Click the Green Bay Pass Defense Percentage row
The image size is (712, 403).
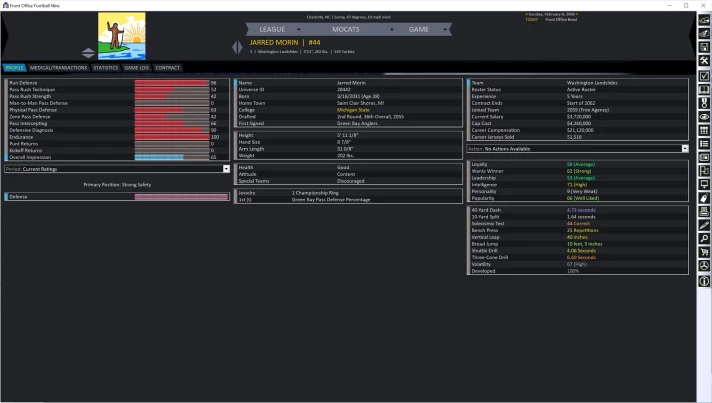pyautogui.click(x=348, y=200)
